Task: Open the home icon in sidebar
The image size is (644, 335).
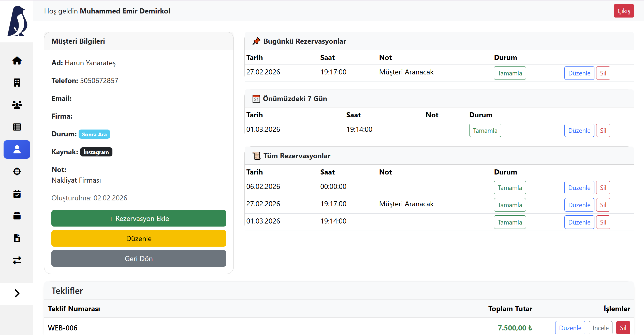Action: tap(17, 60)
